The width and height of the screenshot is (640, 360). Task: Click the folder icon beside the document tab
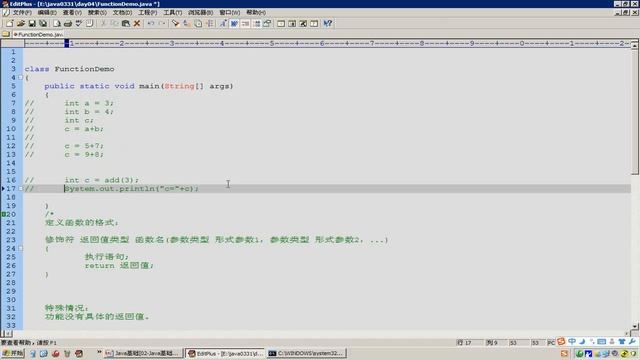5,34
